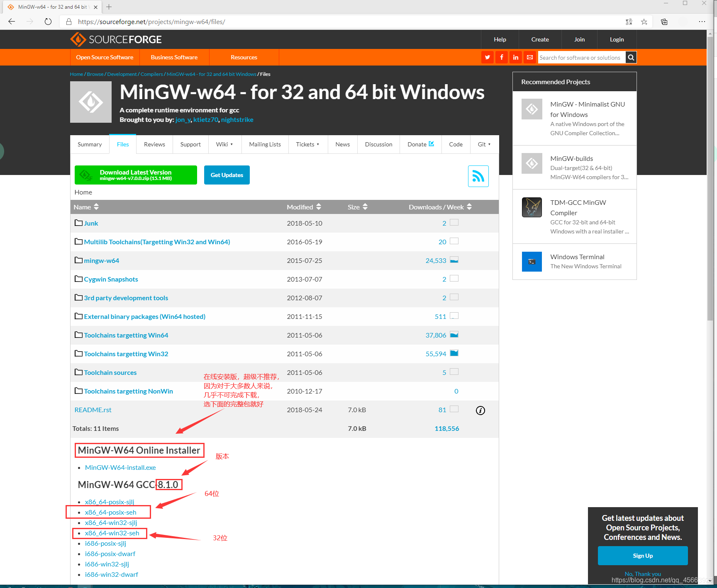Image resolution: width=717 pixels, height=588 pixels.
Task: Open the Business Software menu
Action: coord(174,57)
